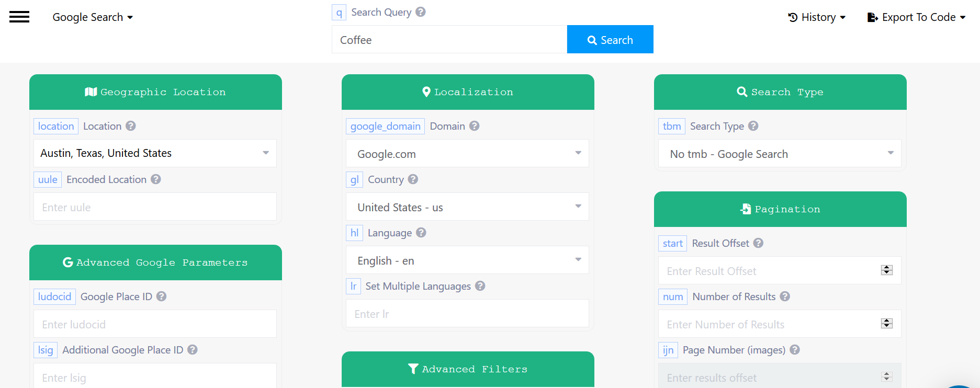
Task: Click the gl parameter tag
Action: point(354,179)
